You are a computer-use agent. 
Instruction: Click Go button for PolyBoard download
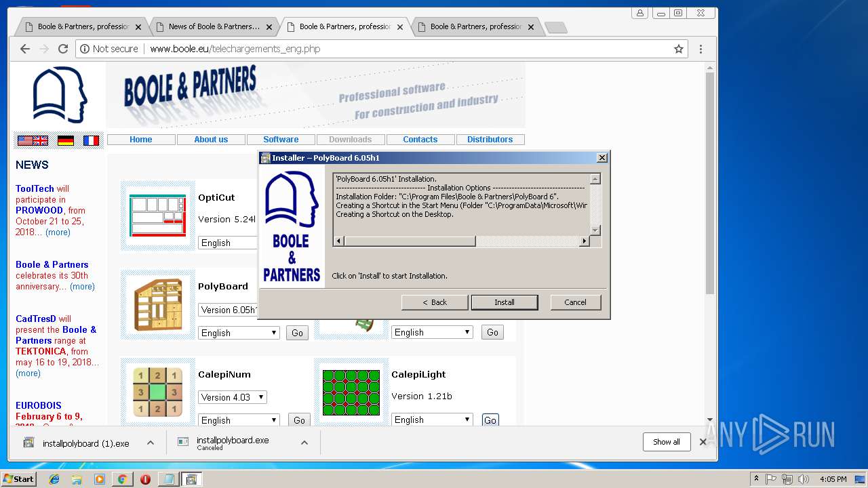coord(297,333)
